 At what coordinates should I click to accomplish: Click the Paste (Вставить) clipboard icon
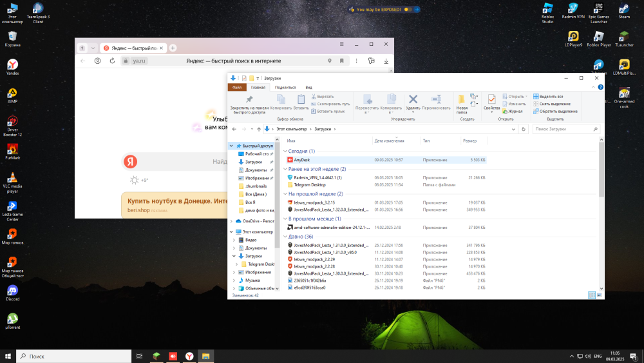point(301,99)
